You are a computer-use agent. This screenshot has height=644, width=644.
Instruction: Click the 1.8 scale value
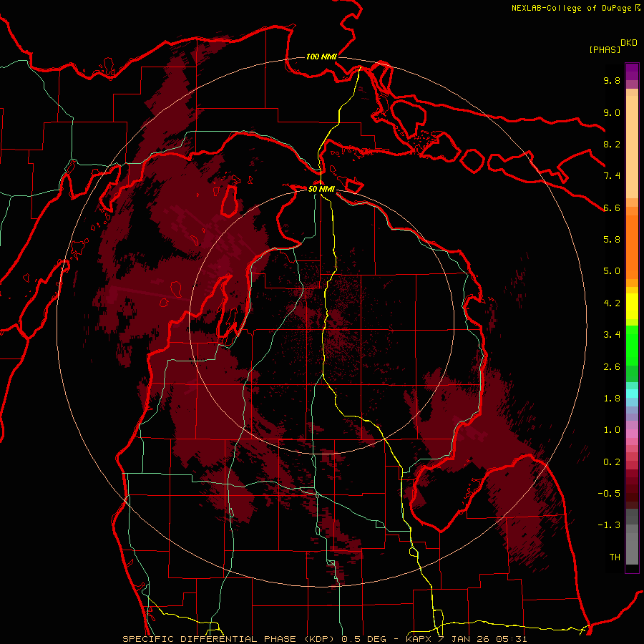612,399
